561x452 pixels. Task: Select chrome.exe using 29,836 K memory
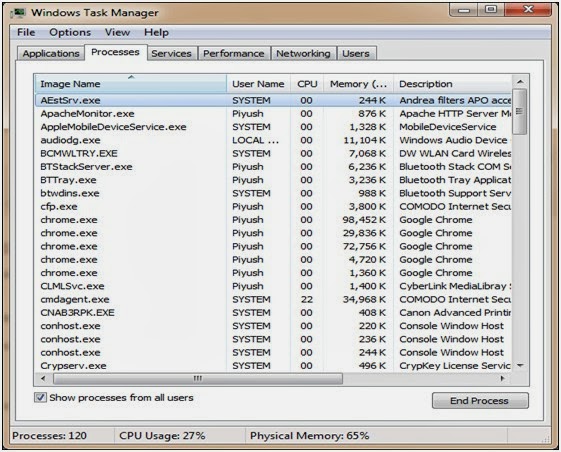click(x=274, y=233)
